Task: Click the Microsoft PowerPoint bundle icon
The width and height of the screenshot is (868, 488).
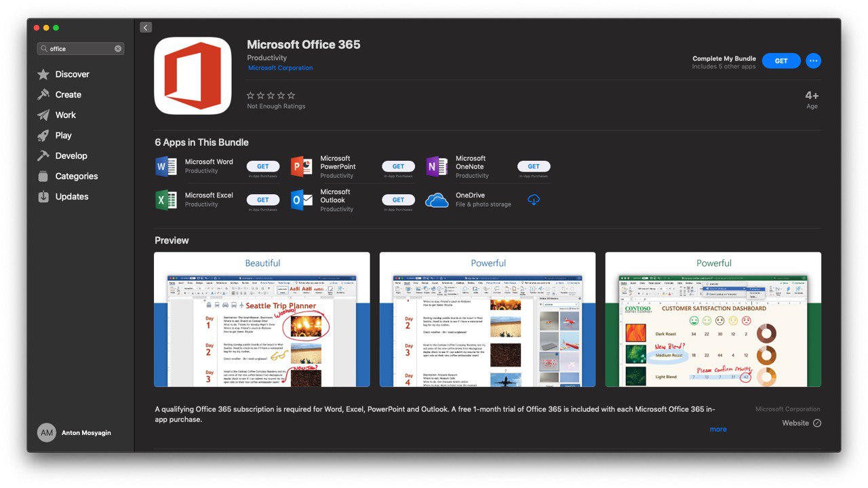Action: pos(302,166)
